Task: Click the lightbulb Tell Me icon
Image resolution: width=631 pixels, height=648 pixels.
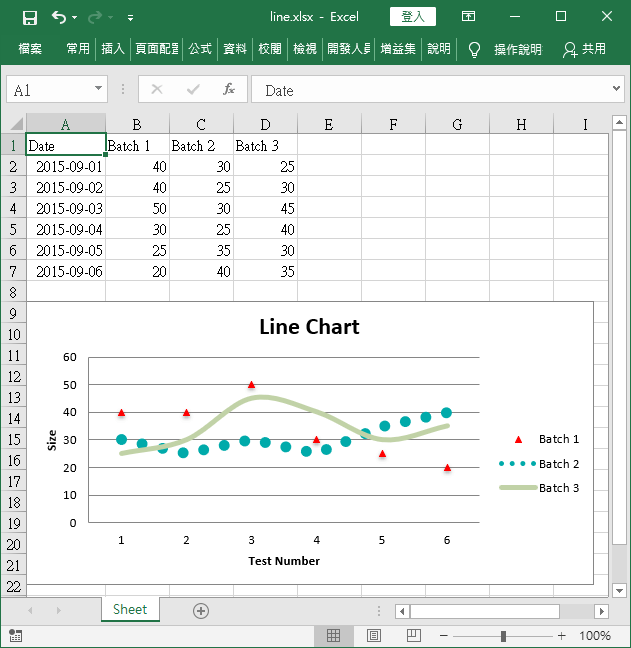Action: (x=474, y=50)
